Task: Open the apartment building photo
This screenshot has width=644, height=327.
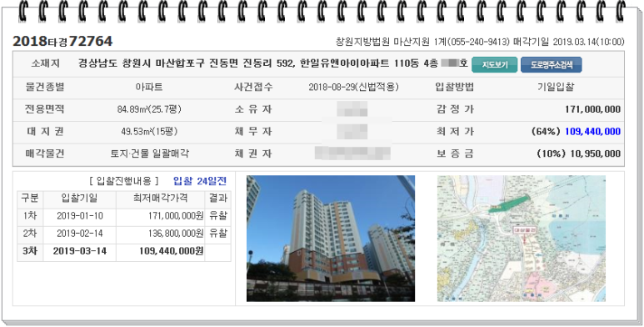Action: coord(331,239)
